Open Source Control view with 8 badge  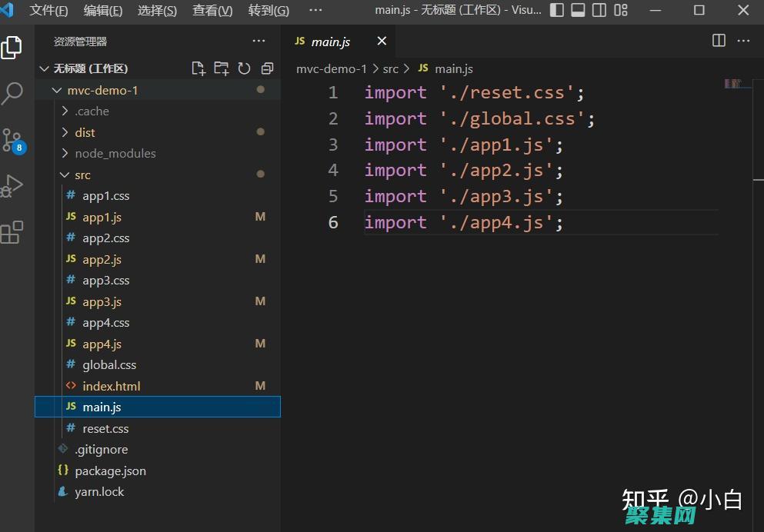(x=12, y=140)
